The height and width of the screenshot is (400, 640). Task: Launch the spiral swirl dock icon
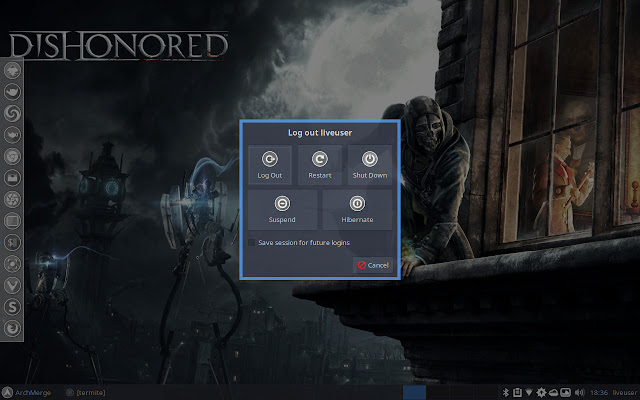[12, 113]
